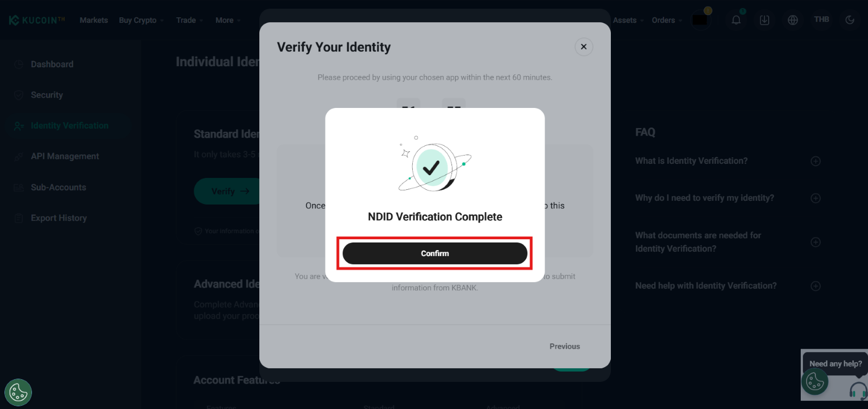
Task: Expand the Why do I need to verify FAQ
Action: (815, 198)
